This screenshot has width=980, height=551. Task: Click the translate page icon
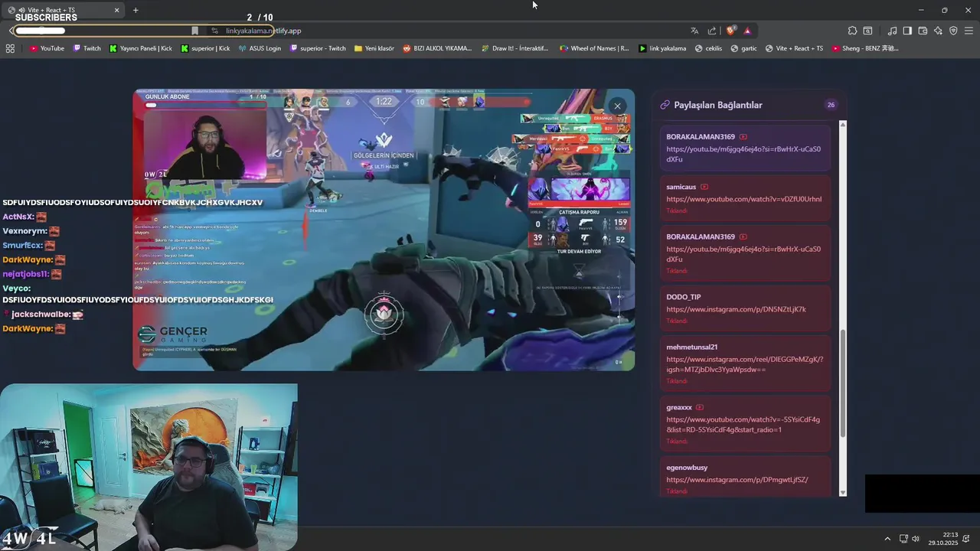(x=694, y=31)
